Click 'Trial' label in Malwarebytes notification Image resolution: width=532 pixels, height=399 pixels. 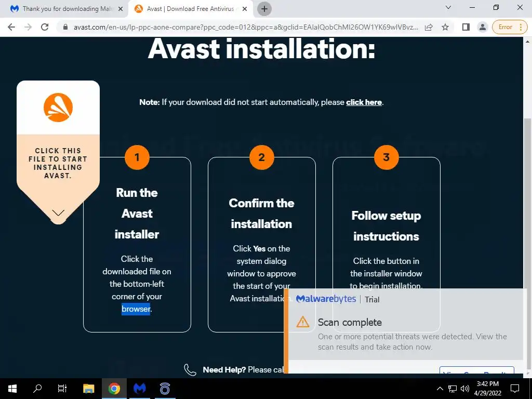[372, 300]
